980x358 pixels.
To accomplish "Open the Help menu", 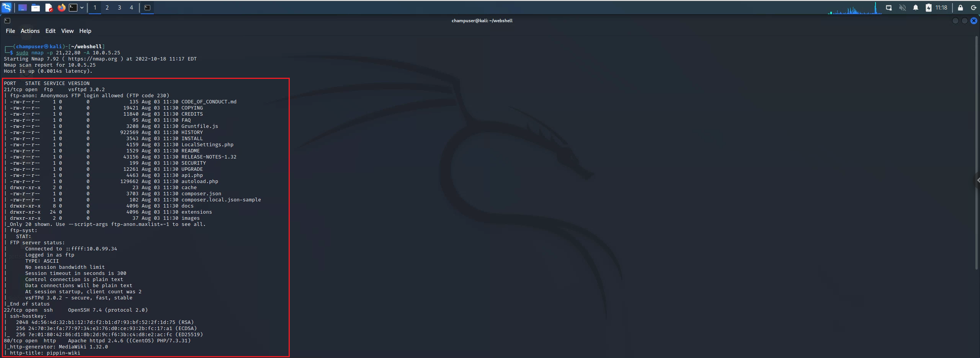I will 85,31.
